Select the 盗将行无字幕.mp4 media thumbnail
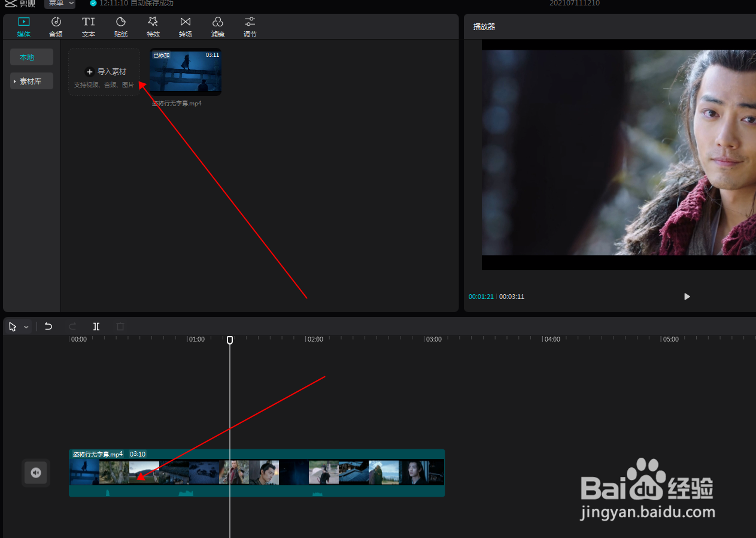Screen dimensions: 756x538 click(x=186, y=72)
